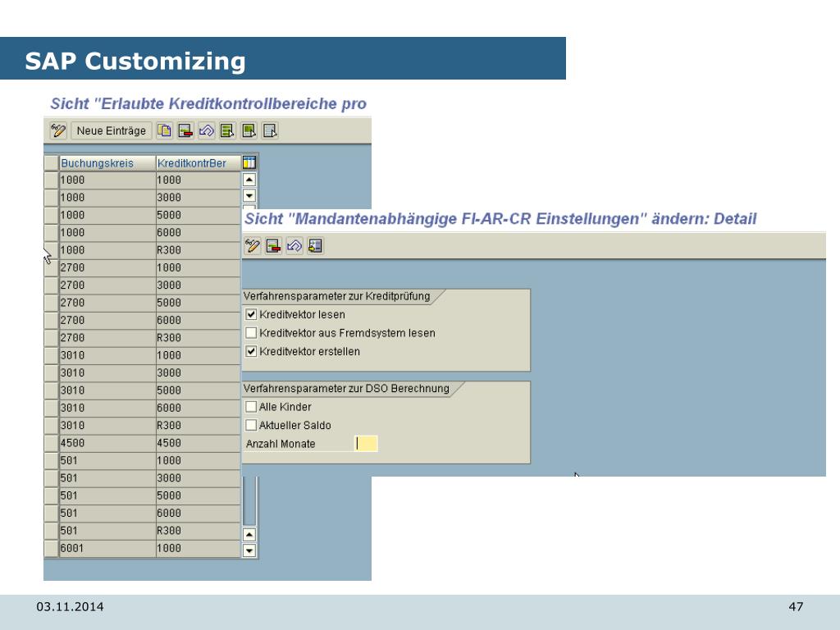Click Buchungskreis 6001 cell

[x=107, y=548]
